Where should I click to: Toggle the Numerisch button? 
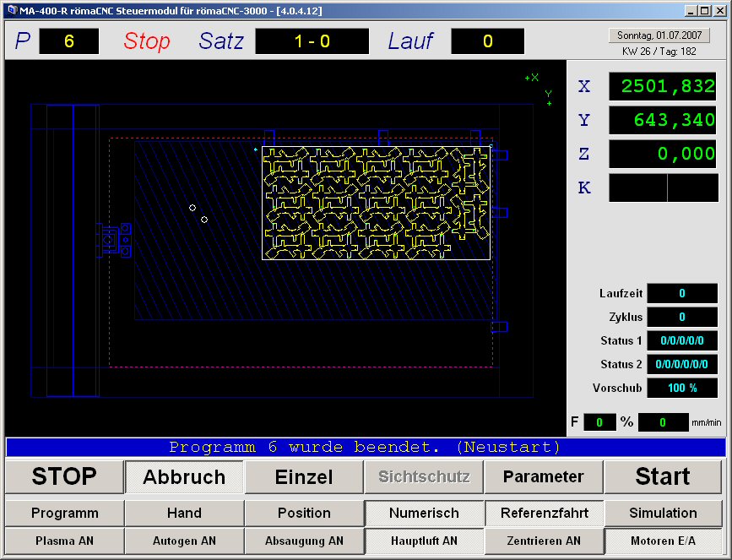tap(424, 513)
